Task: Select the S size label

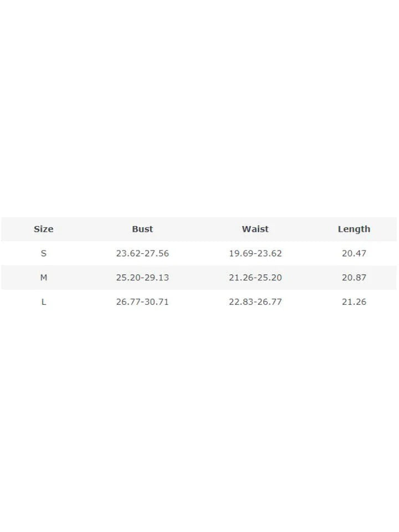Action: [x=43, y=253]
